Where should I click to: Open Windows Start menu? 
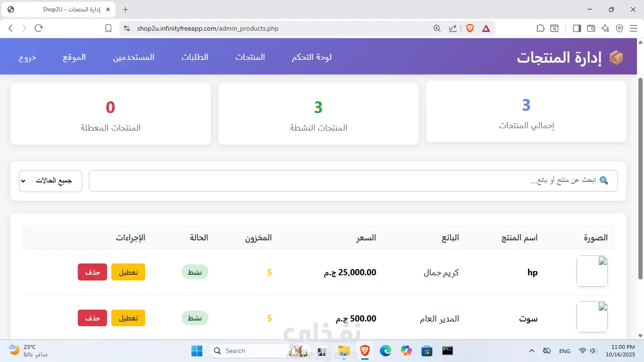(x=197, y=351)
